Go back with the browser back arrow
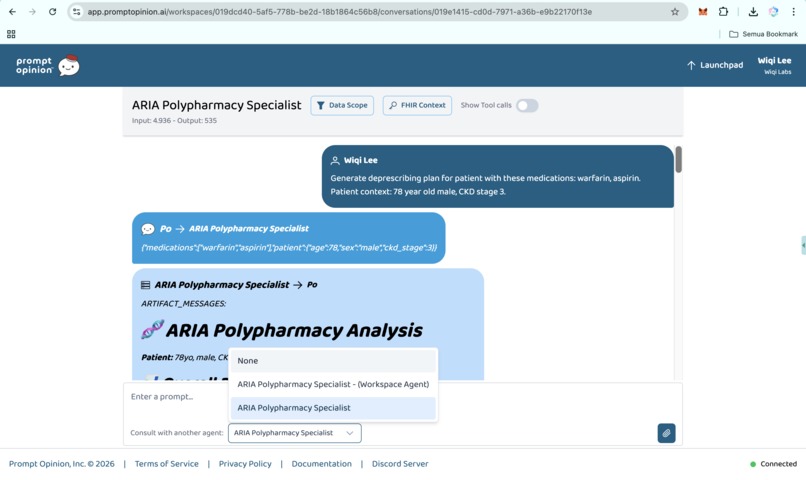The height and width of the screenshot is (480, 806). point(12,12)
